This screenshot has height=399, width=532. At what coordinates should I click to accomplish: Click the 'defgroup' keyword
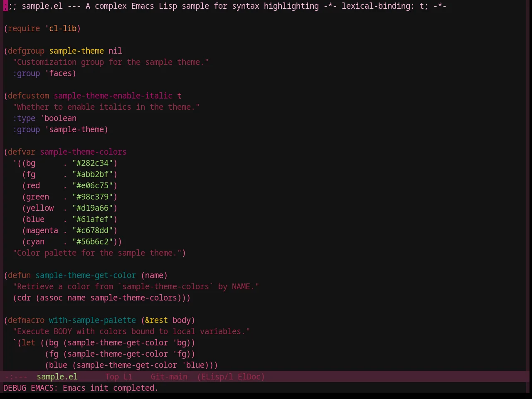tap(26, 51)
